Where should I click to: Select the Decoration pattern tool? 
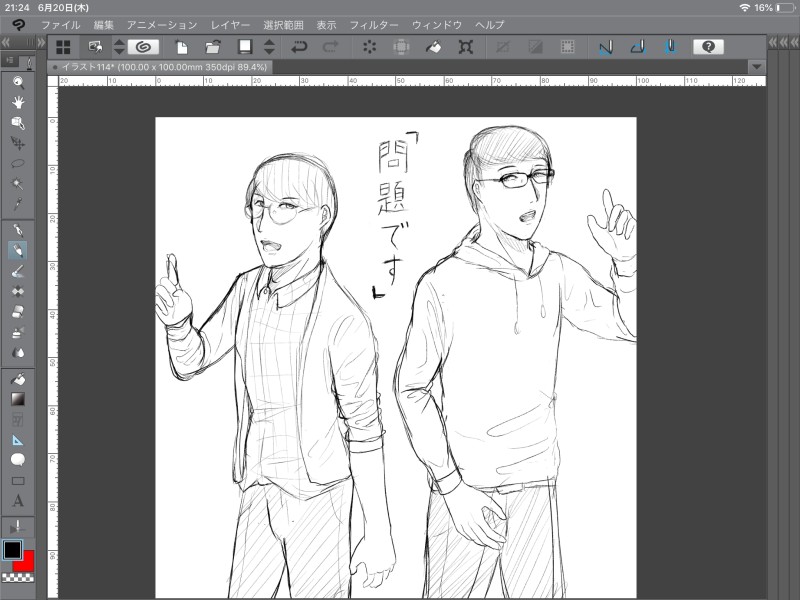pos(18,291)
